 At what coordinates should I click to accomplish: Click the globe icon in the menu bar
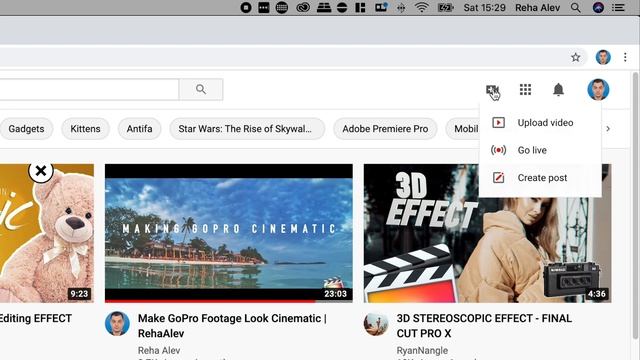point(282,7)
